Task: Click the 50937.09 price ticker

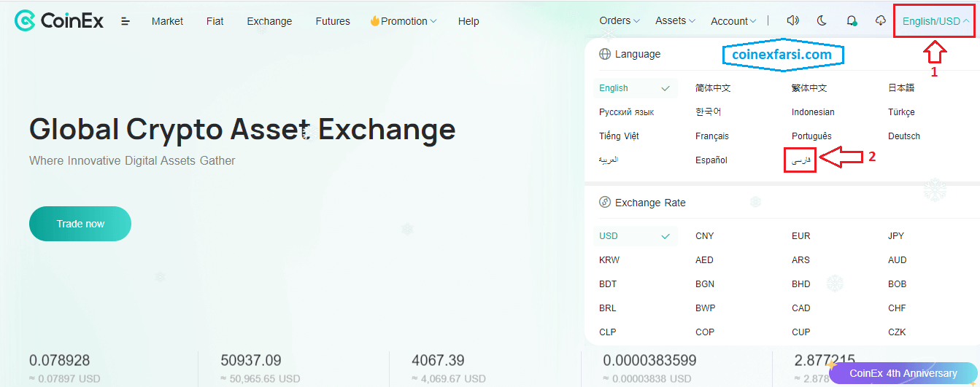Action: 250,360
